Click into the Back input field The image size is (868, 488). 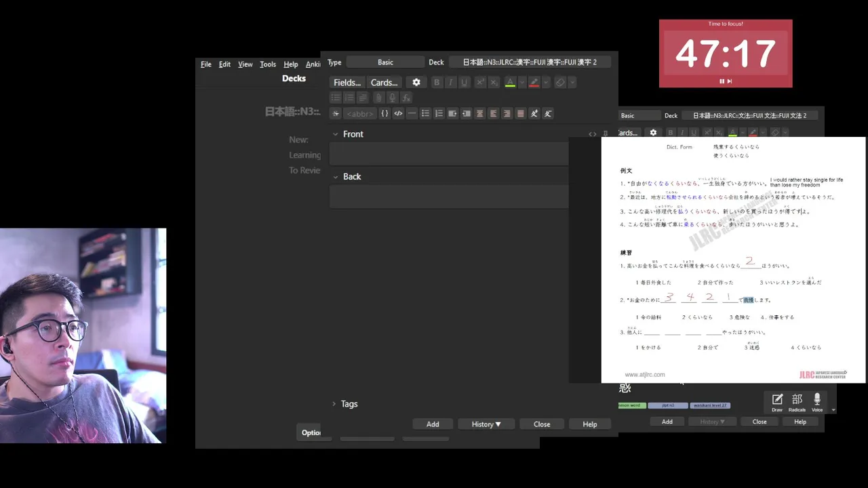pos(449,197)
